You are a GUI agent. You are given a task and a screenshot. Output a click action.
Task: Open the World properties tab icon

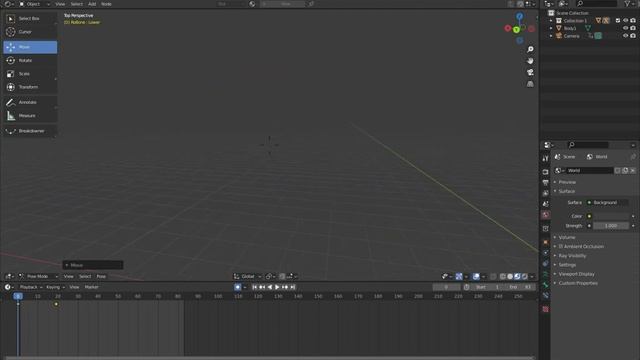[x=545, y=215]
